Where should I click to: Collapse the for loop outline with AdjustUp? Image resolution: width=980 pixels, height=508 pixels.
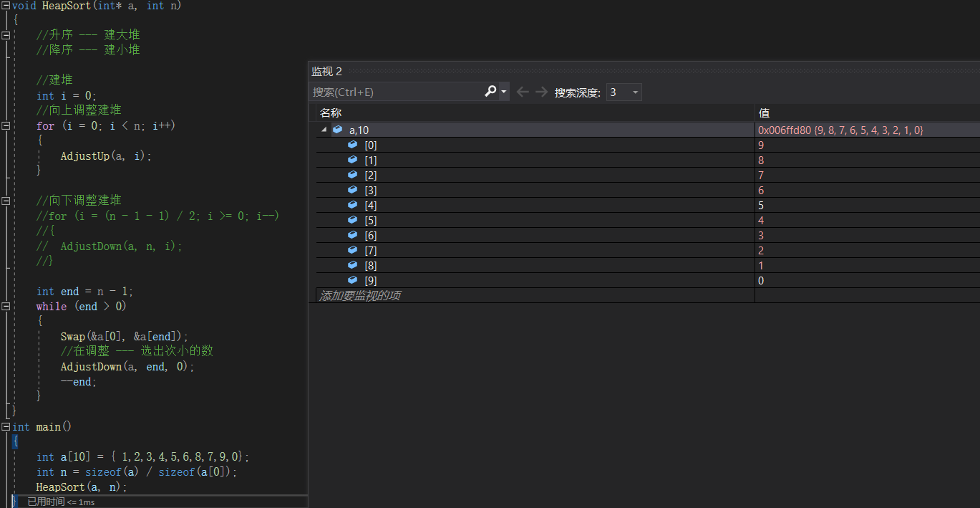coord(6,125)
